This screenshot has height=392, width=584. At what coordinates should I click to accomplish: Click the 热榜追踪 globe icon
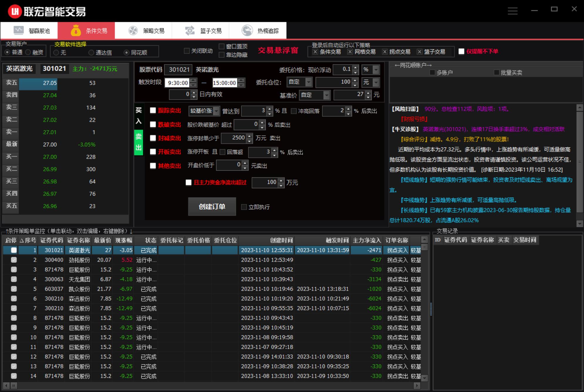click(x=247, y=30)
